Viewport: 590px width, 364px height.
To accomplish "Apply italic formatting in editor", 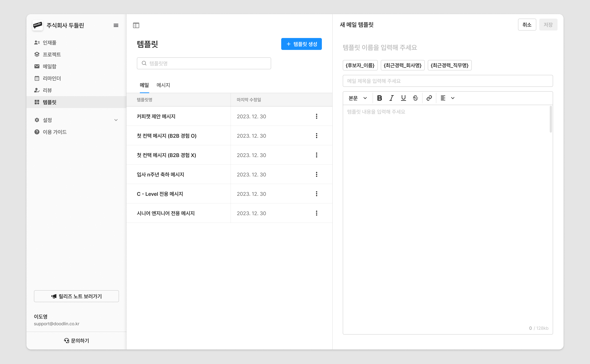I will click(x=391, y=98).
